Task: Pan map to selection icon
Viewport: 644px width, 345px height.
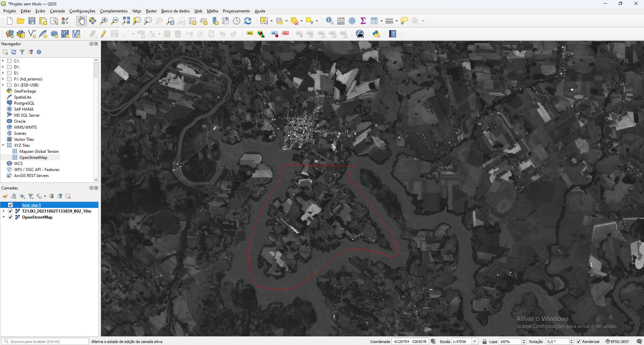Action: [92, 21]
